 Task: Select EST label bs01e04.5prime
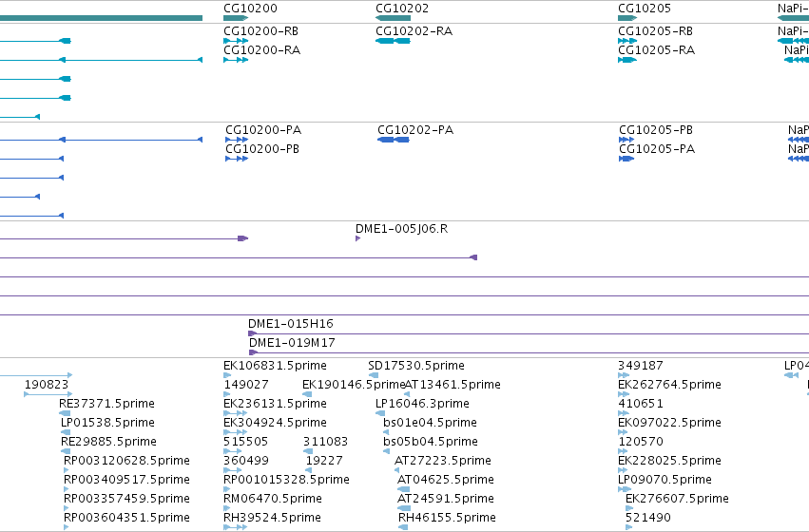tap(430, 423)
